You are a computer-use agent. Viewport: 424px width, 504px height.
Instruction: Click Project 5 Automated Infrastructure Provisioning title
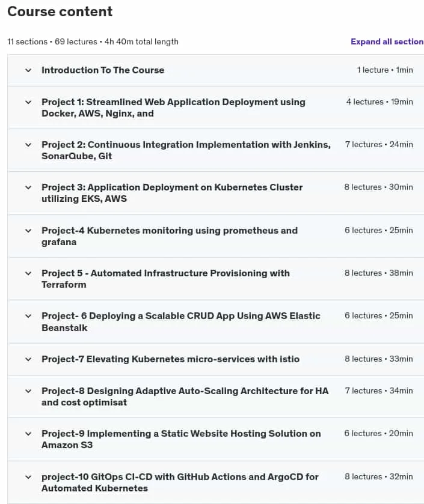tap(165, 279)
